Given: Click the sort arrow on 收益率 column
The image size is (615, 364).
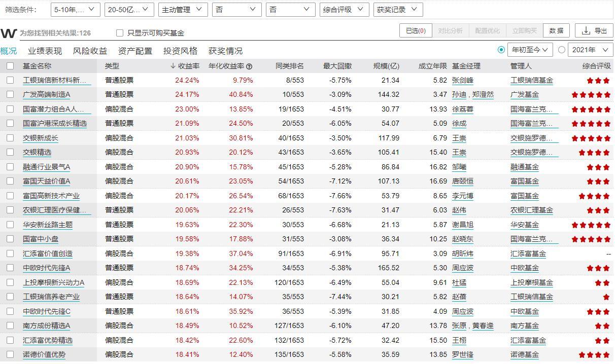Looking at the screenshot, I should click(173, 66).
